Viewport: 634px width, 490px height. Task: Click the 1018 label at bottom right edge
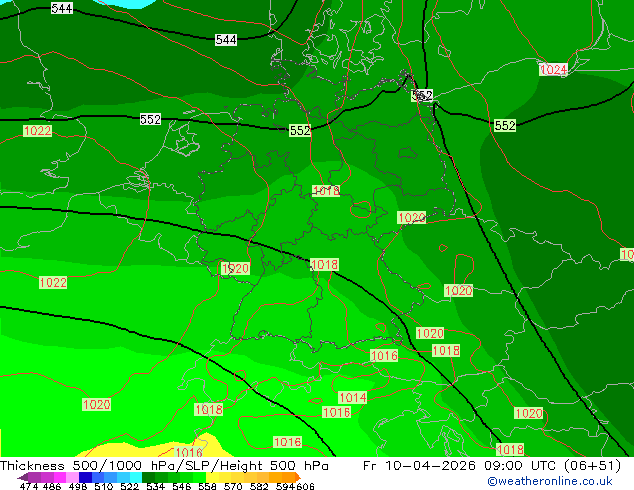(x=510, y=450)
